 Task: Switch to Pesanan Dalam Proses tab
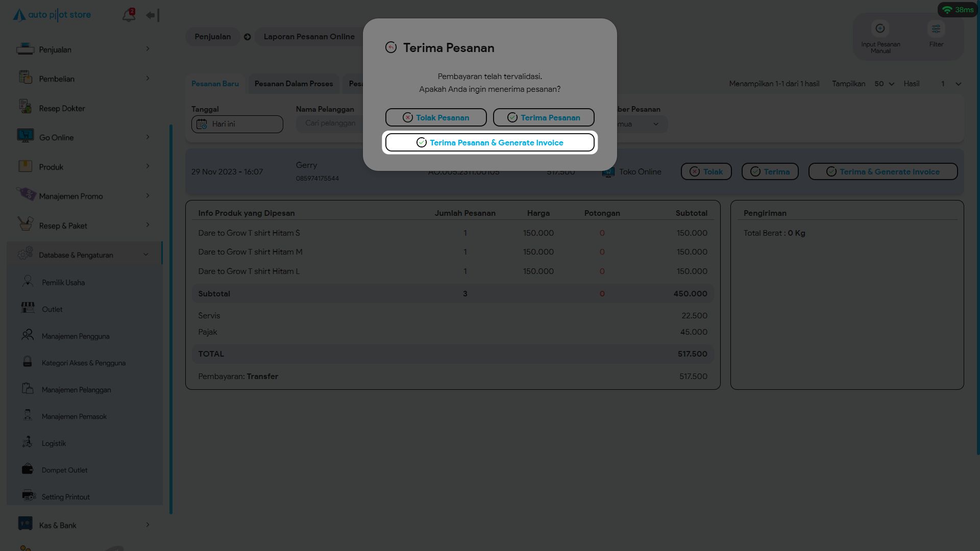(293, 84)
